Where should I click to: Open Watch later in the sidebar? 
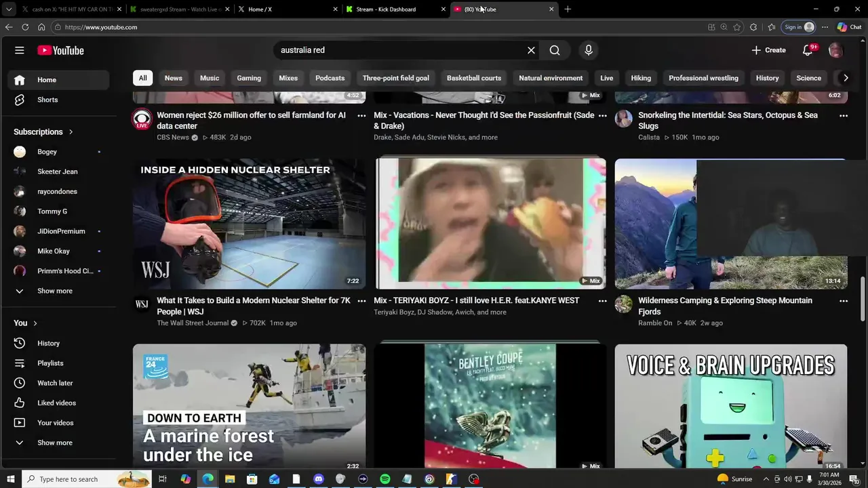pos(58,383)
